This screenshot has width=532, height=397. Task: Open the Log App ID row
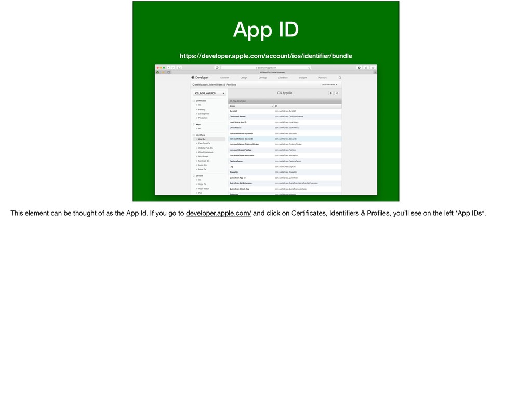pos(285,167)
